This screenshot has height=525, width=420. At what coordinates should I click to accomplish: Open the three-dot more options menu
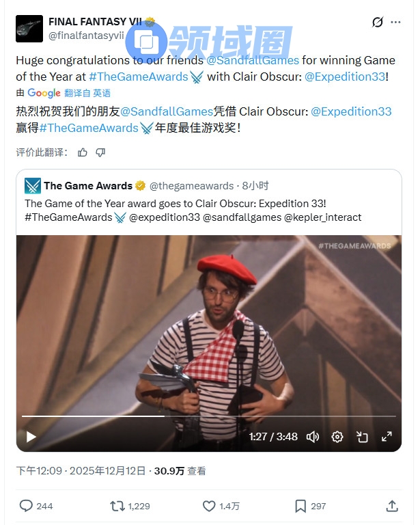point(395,22)
